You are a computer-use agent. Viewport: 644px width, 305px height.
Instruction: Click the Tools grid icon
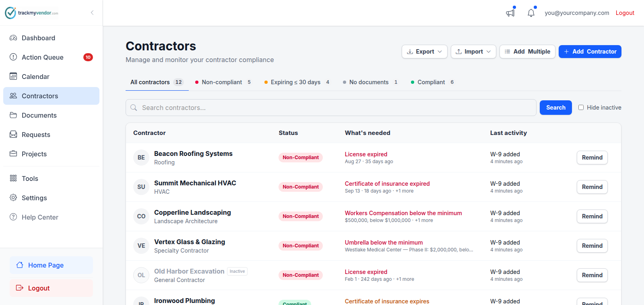(13, 178)
